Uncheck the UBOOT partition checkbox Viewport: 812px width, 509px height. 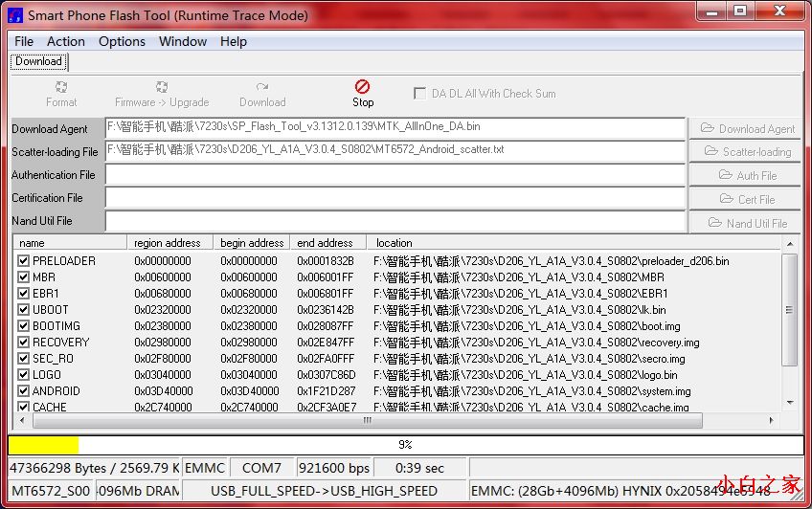click(x=23, y=309)
